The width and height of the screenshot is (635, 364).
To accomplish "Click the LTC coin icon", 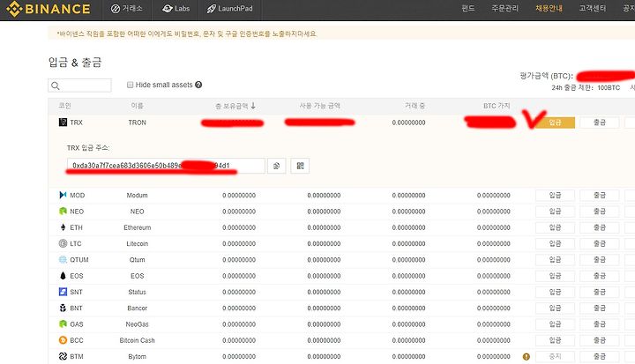I will 63,243.
